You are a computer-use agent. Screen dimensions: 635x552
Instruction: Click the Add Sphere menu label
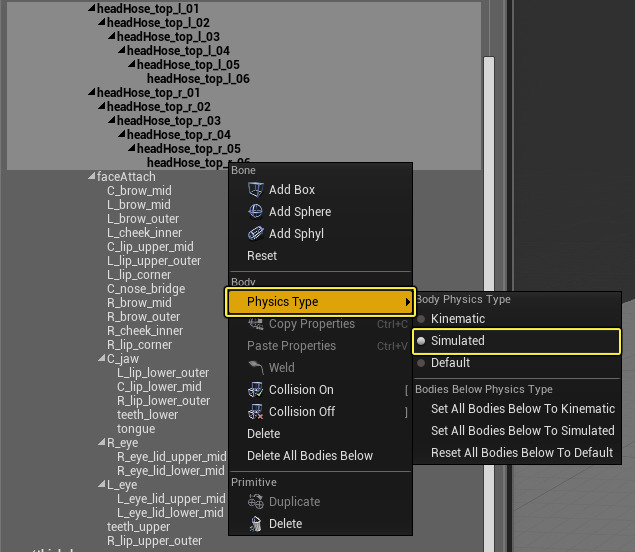(x=300, y=211)
